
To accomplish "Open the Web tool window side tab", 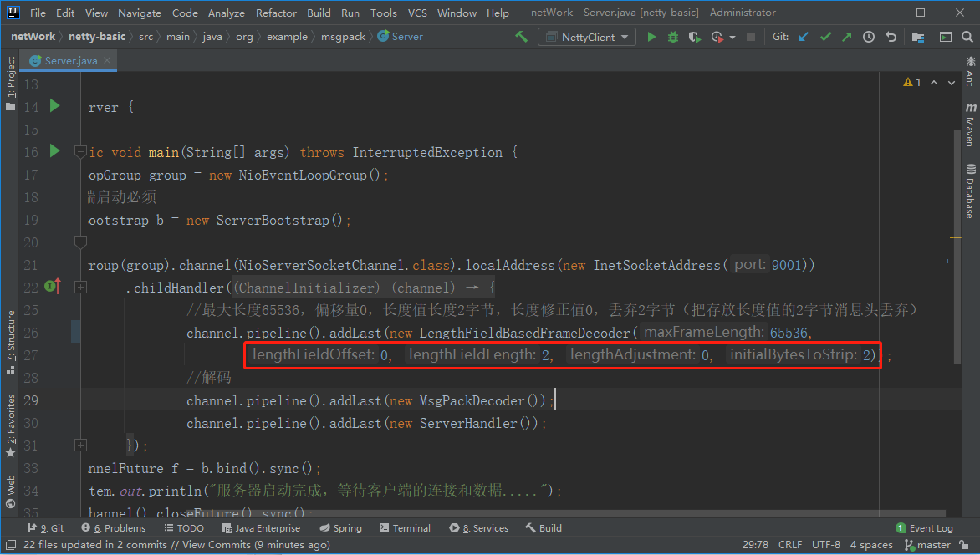I will point(11,491).
